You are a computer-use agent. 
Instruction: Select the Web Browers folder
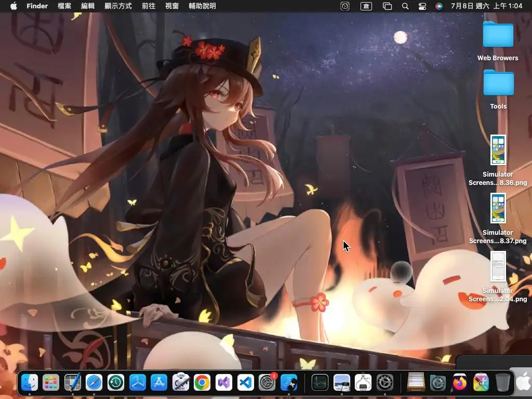[498, 41]
